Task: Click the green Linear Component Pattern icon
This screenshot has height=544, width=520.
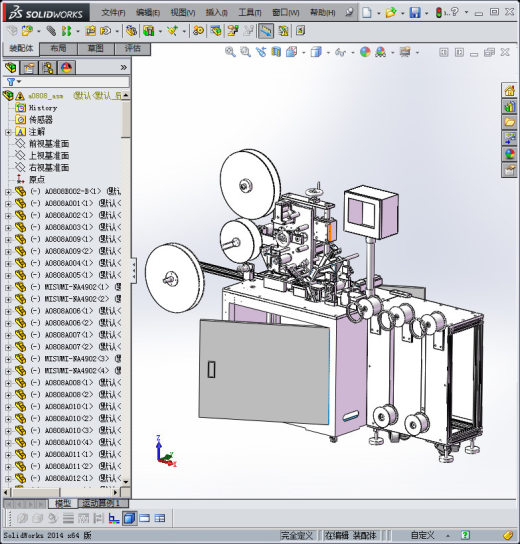Action: click(x=66, y=31)
